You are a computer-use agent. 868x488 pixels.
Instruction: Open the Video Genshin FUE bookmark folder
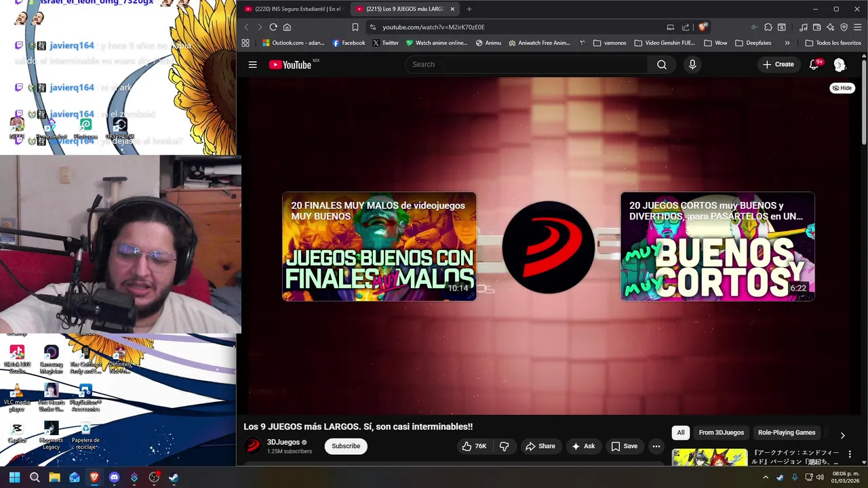pos(664,43)
